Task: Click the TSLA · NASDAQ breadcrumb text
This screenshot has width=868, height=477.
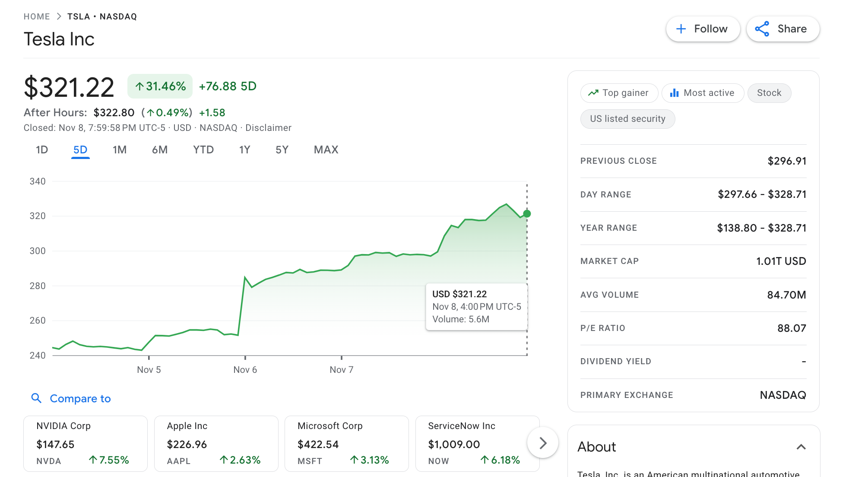Action: [102, 16]
